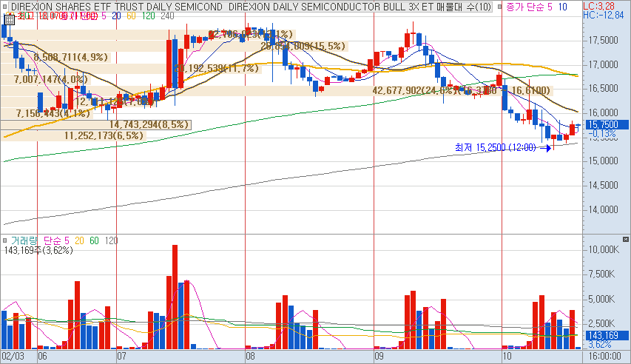
Task: Select the highlighted 14,743,294(8.5%) volume profile bar
Action: (x=95, y=125)
